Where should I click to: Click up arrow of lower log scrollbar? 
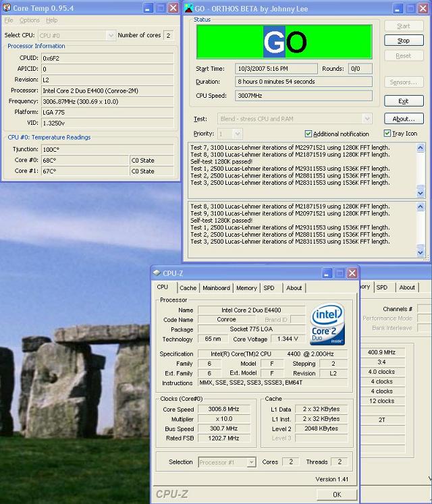pos(421,206)
